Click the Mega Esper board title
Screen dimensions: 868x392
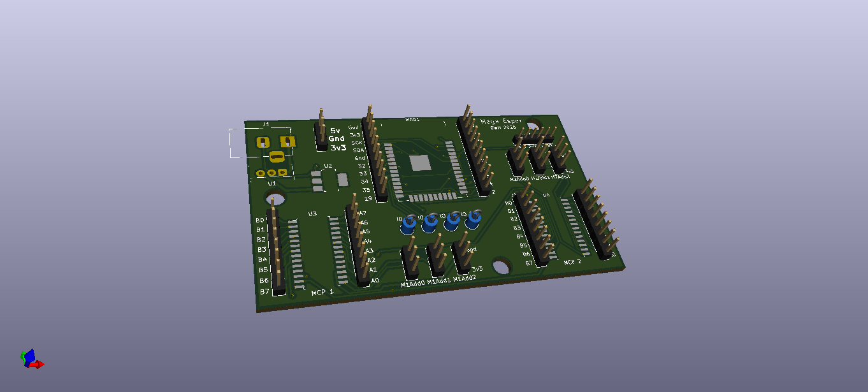(501, 121)
